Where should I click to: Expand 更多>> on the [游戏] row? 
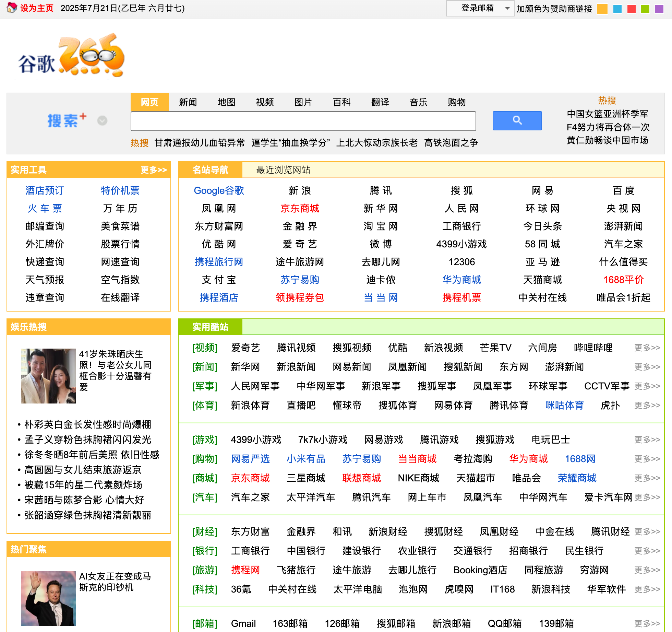(647, 440)
